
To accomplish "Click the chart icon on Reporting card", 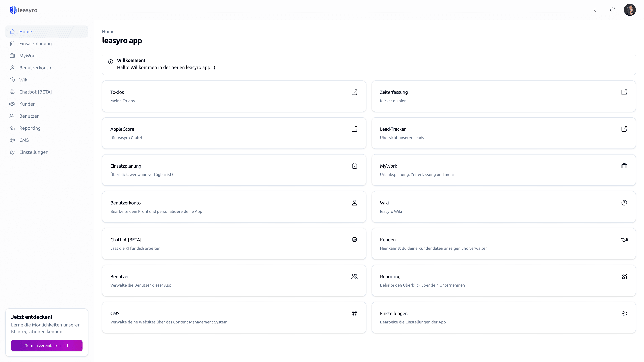I will click(624, 277).
